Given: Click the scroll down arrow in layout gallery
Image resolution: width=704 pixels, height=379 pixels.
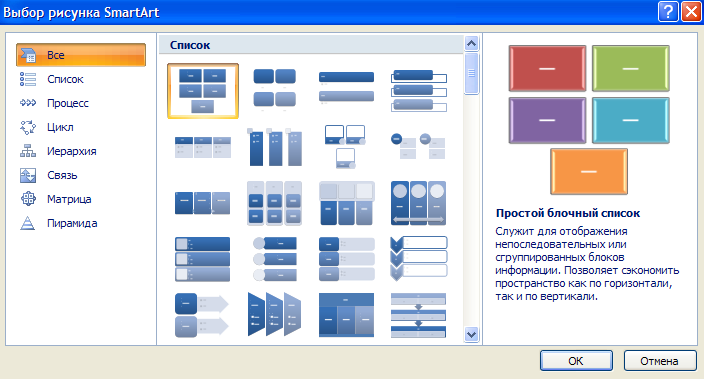Looking at the screenshot, I should pyautogui.click(x=471, y=335).
